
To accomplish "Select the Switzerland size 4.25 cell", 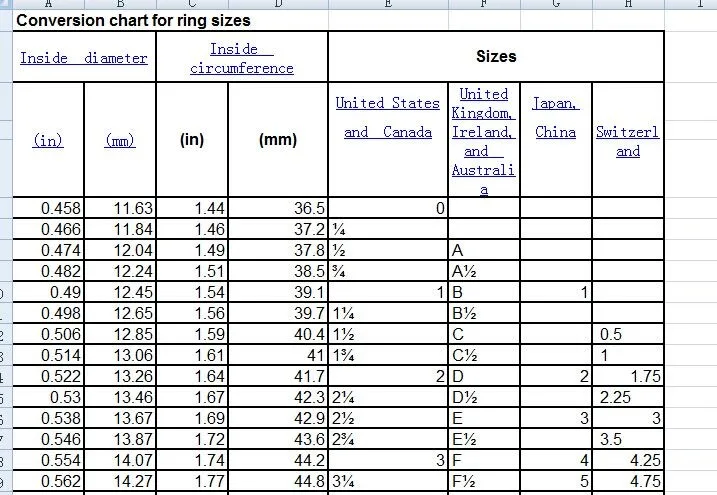I will (x=628, y=460).
